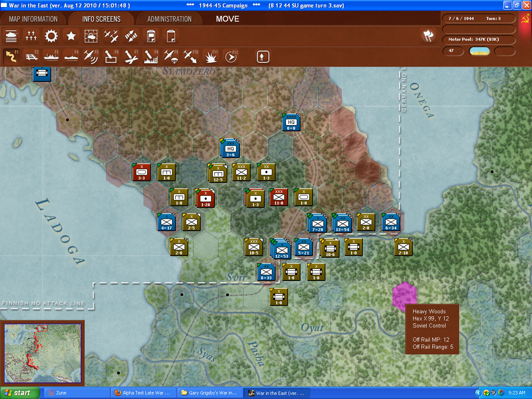Select the blue unit counter 5=21

303,247
